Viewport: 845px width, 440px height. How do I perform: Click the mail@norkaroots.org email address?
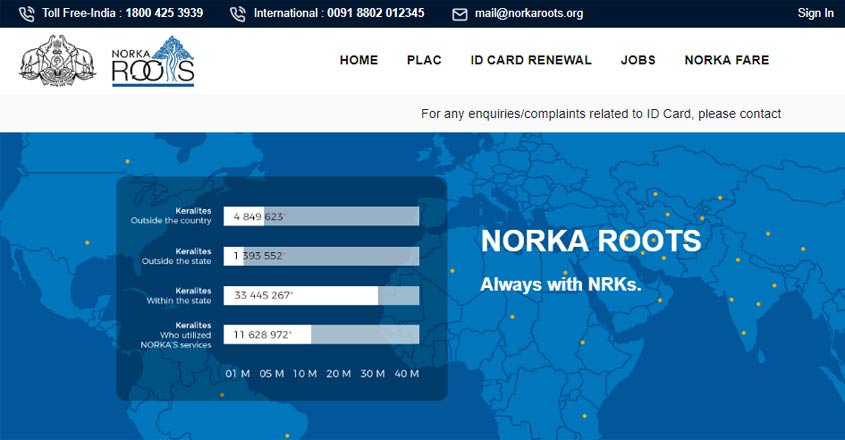coord(529,14)
